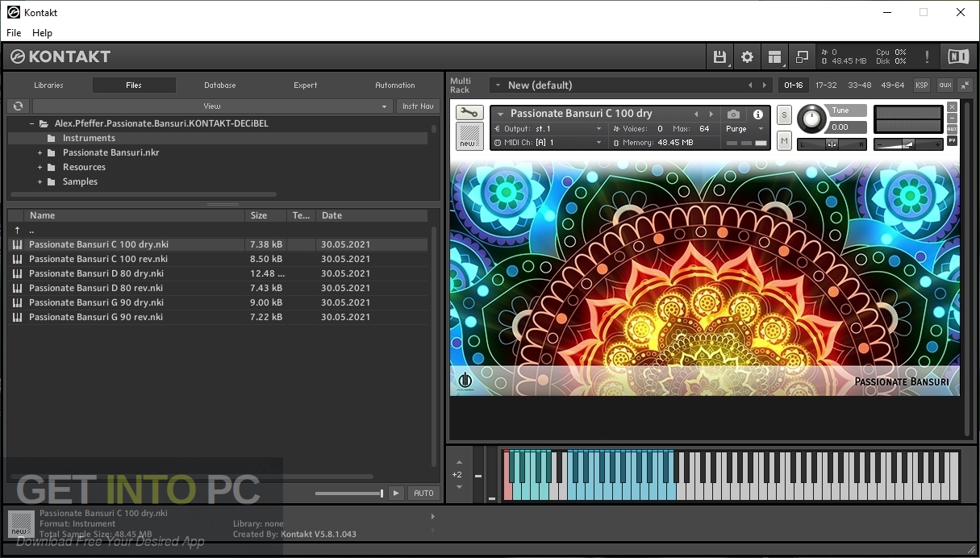
Task: Remove instrument with the X button
Action: 952,106
